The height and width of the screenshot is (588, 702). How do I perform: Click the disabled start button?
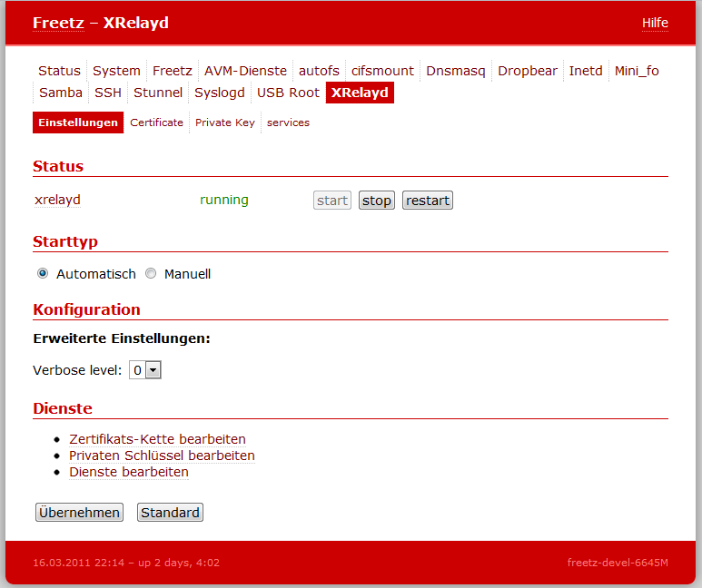332,200
